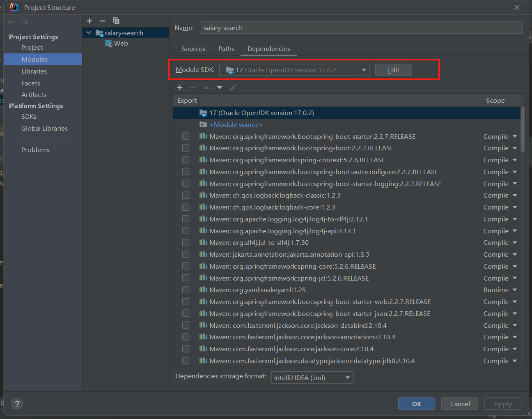Click the dependencies list vertical scrollbar

click(523, 129)
